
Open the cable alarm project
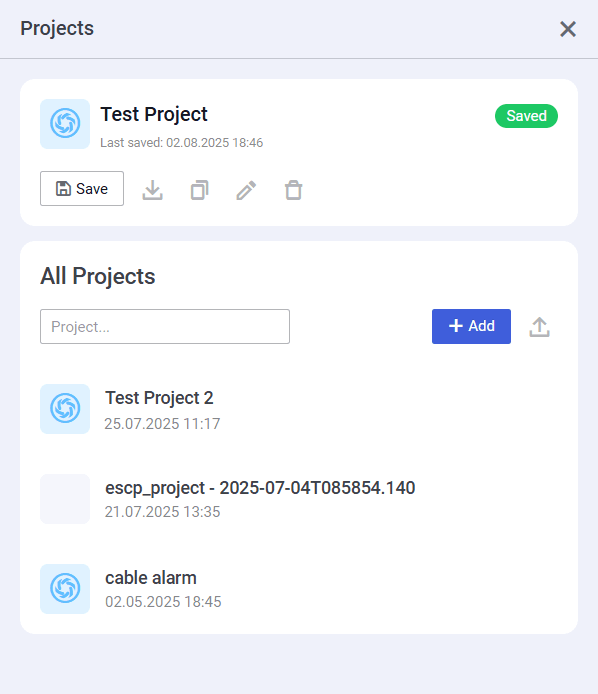click(x=299, y=589)
